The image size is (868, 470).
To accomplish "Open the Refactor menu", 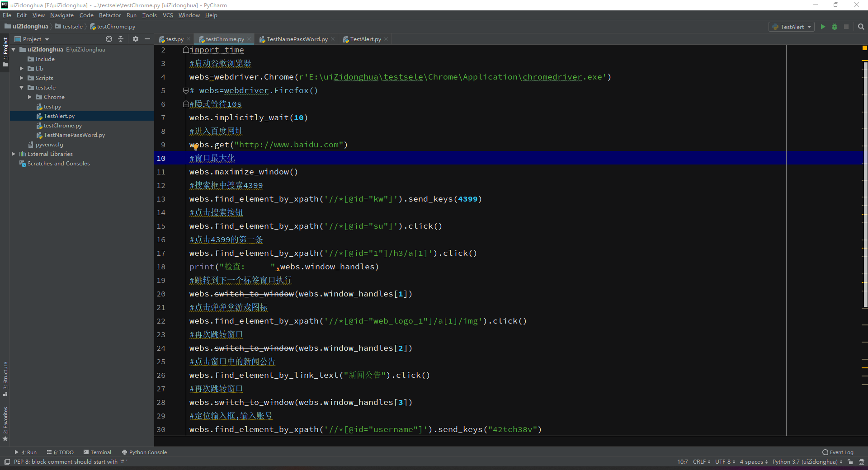I will tap(110, 15).
